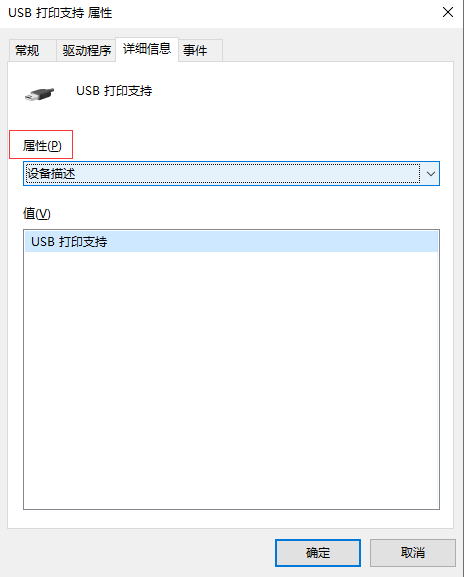The image size is (464, 577).
Task: Open the 驱动程序 tab
Action: coord(86,50)
